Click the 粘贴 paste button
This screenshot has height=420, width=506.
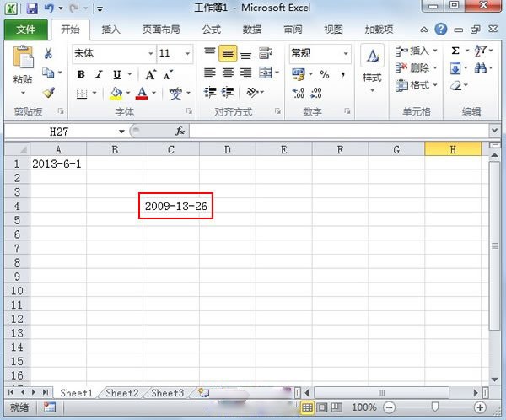[23, 71]
